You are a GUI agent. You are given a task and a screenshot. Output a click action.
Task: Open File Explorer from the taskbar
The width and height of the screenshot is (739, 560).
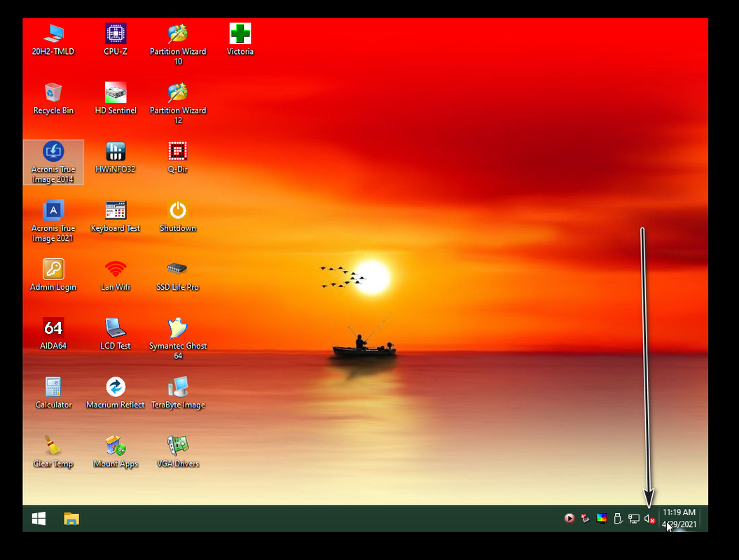(71, 519)
